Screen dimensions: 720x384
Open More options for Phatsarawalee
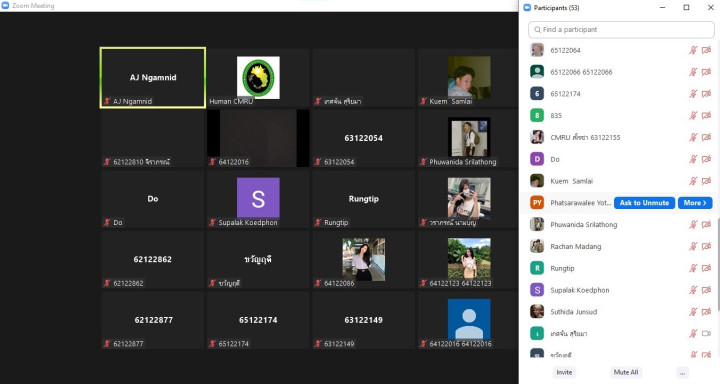695,203
